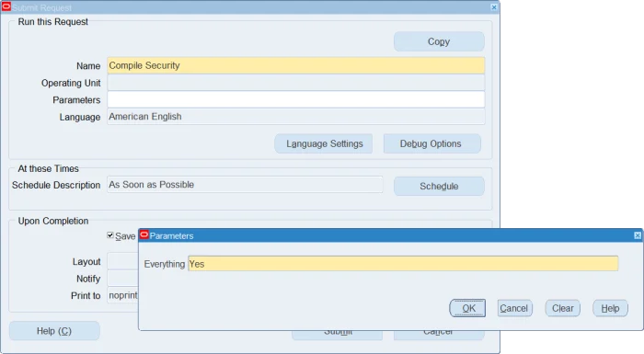Click the Help (C) button

coord(54,331)
